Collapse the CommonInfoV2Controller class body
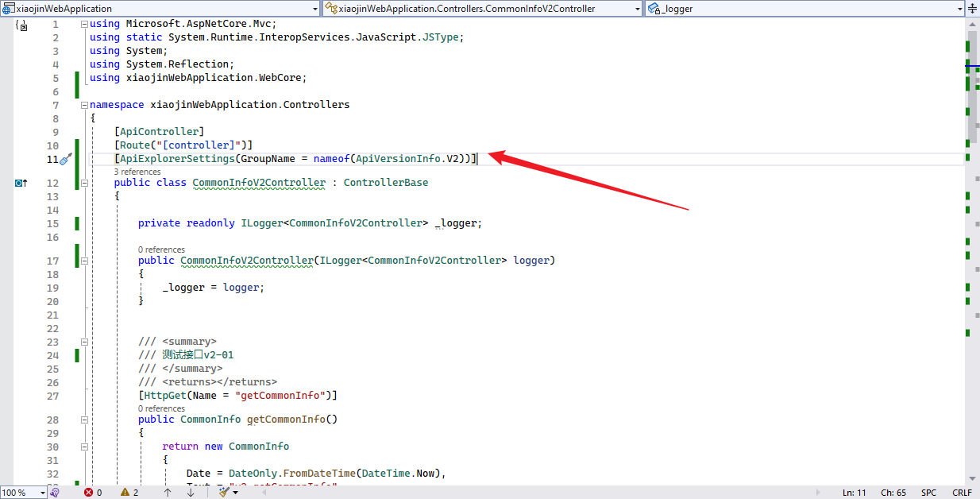980x499 pixels. 83,182
